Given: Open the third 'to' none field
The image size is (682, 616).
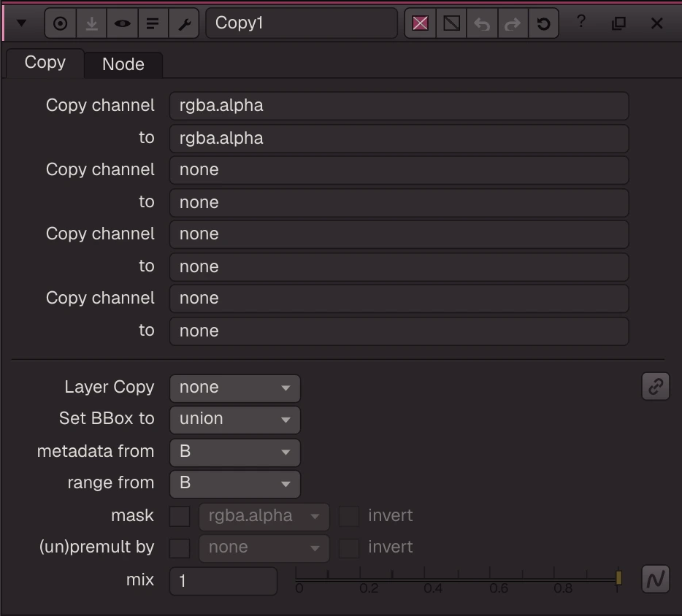Looking at the screenshot, I should [399, 267].
